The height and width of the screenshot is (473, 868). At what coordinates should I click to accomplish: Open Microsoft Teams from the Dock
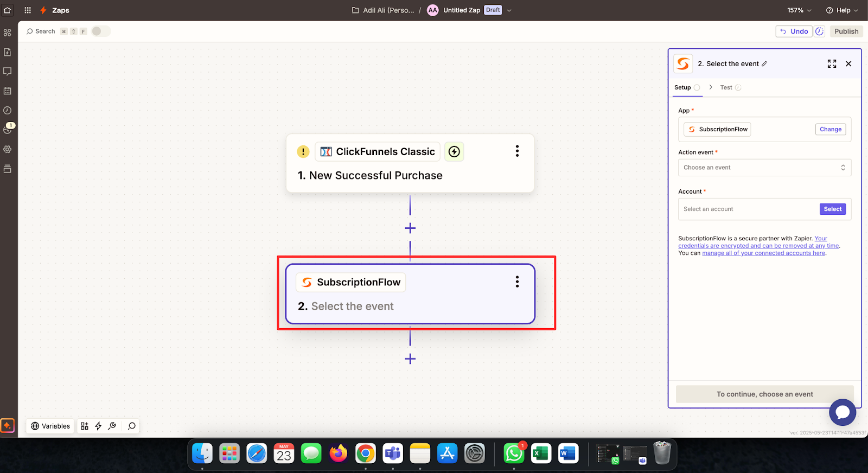pos(393,453)
